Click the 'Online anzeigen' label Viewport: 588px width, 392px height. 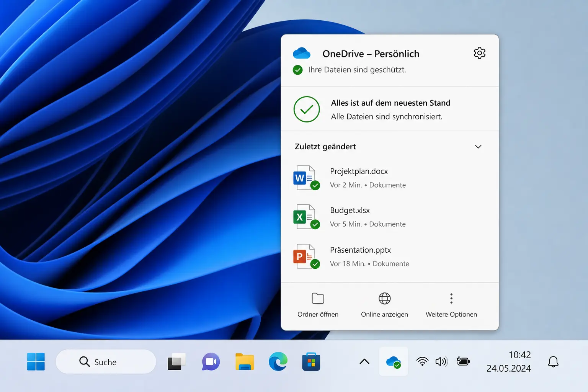[384, 314]
